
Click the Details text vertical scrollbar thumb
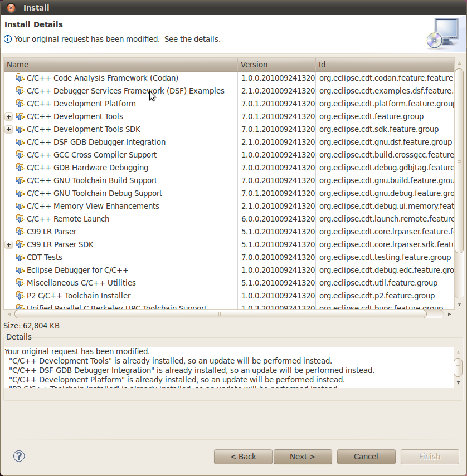(x=458, y=367)
